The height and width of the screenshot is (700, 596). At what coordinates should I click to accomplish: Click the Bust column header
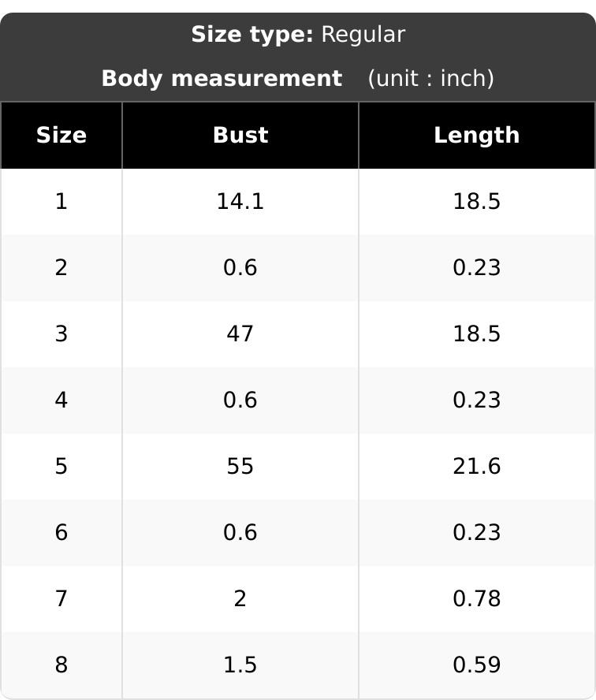tap(240, 136)
